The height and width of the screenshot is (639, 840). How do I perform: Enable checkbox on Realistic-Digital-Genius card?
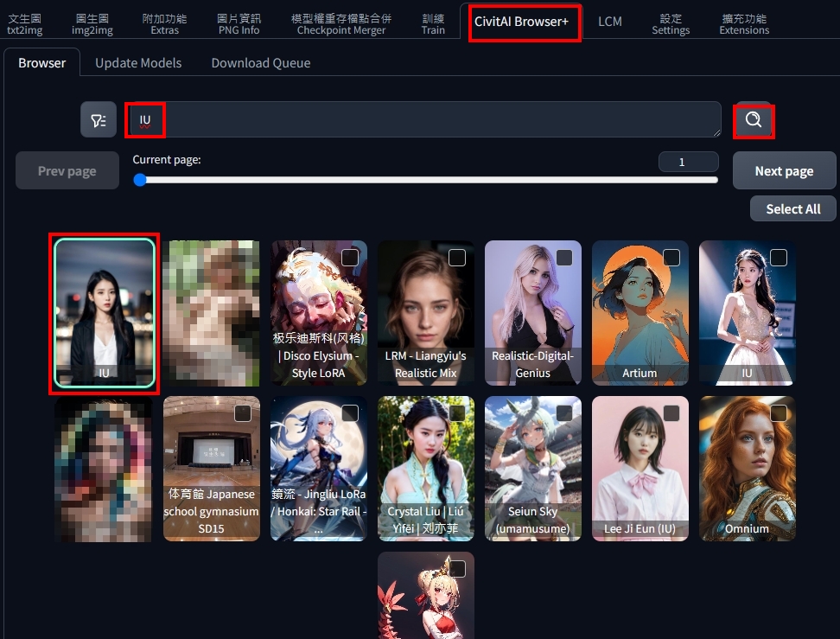pyautogui.click(x=564, y=258)
